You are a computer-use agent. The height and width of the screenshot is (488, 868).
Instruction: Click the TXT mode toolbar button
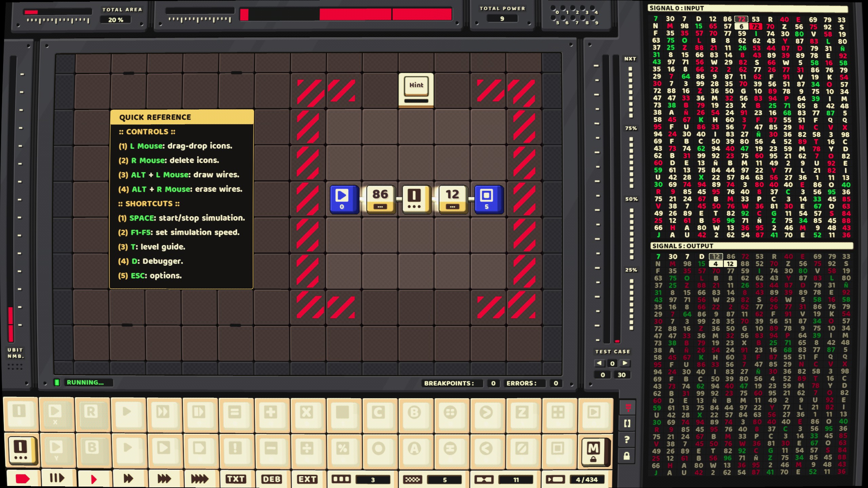(x=235, y=479)
